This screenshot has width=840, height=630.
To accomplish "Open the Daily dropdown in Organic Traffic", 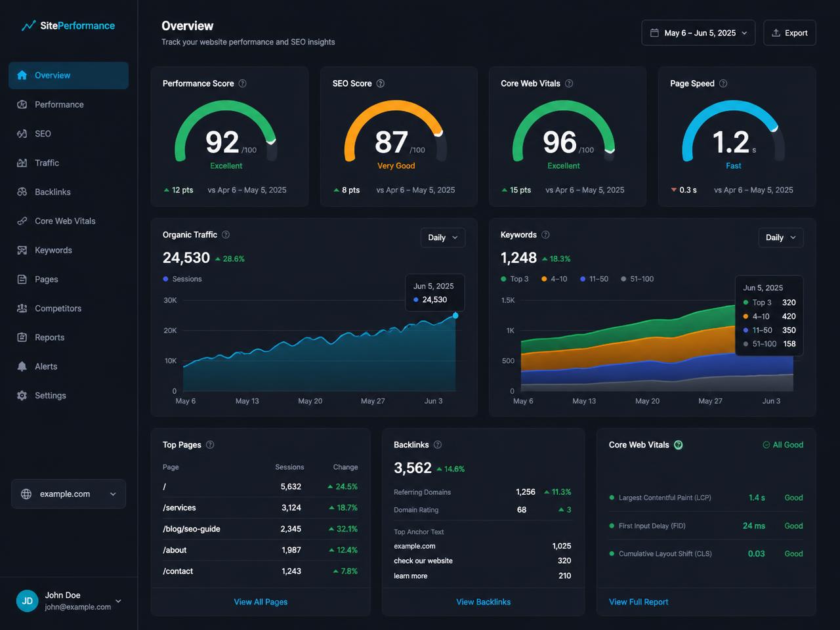I will coord(443,238).
